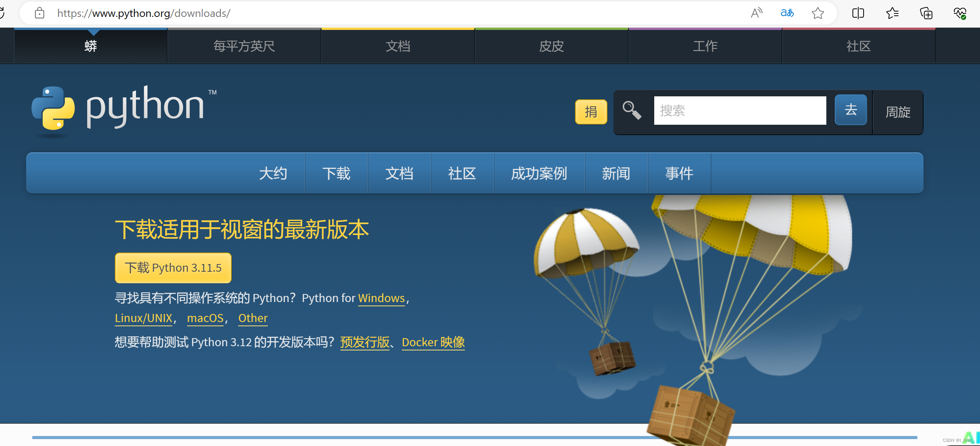Switch to the 社区 top tab
This screenshot has height=446, width=980.
tap(858, 46)
